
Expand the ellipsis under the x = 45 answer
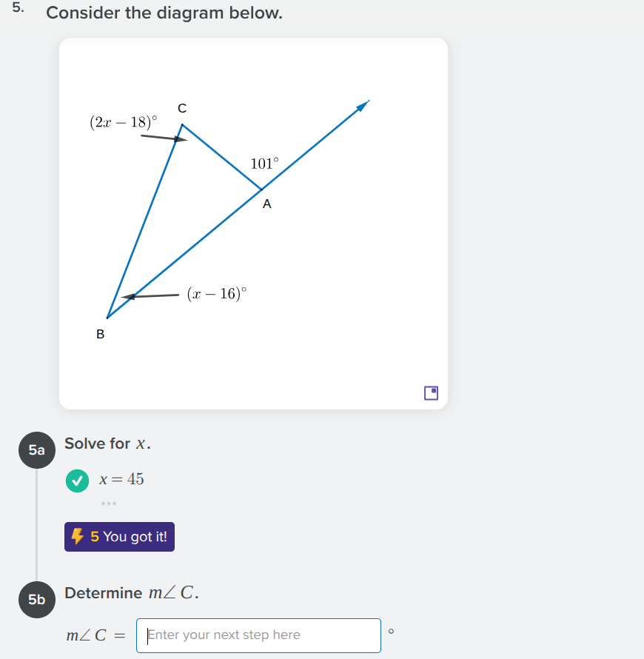pos(110,503)
